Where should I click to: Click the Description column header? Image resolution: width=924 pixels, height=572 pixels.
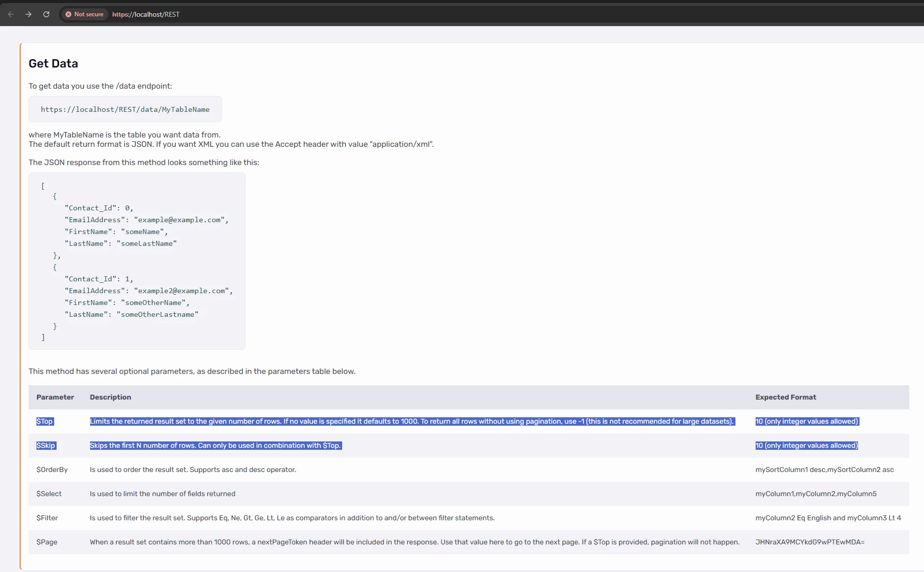[110, 397]
